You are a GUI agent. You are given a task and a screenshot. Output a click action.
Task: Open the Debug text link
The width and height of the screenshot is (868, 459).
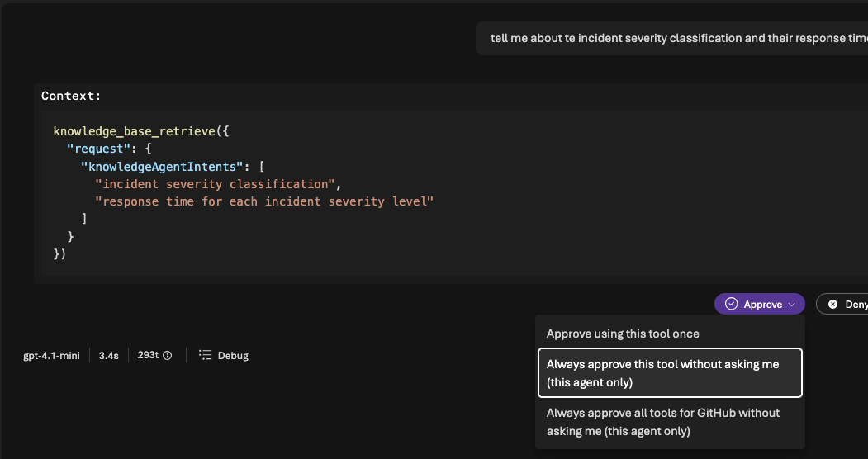[233, 356]
